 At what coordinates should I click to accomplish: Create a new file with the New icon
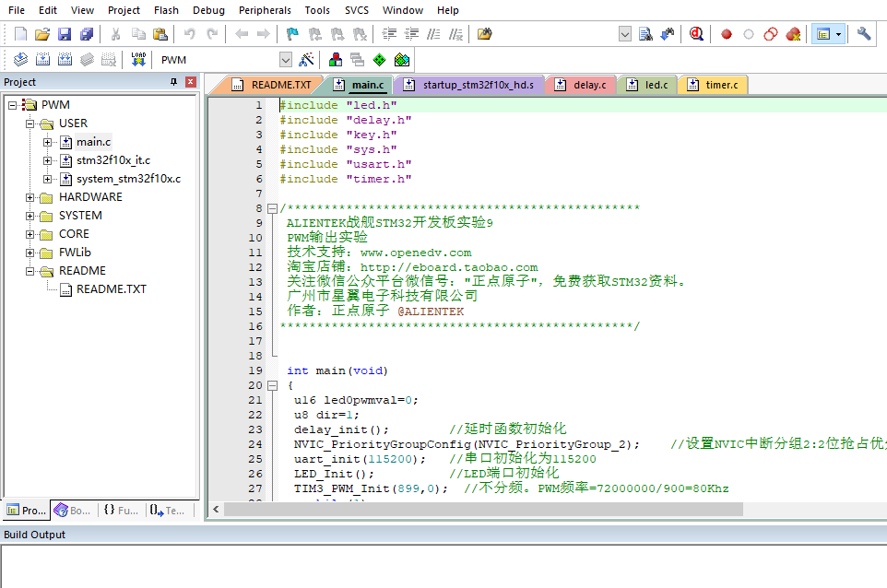pyautogui.click(x=20, y=34)
